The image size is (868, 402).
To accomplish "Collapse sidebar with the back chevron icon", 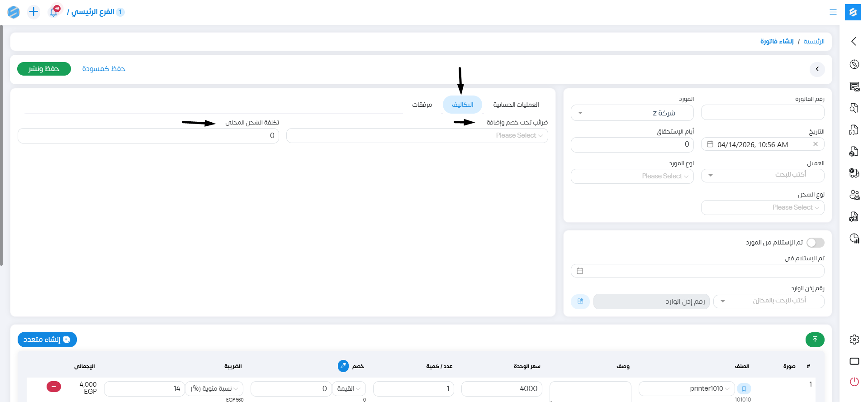I will (x=854, y=41).
